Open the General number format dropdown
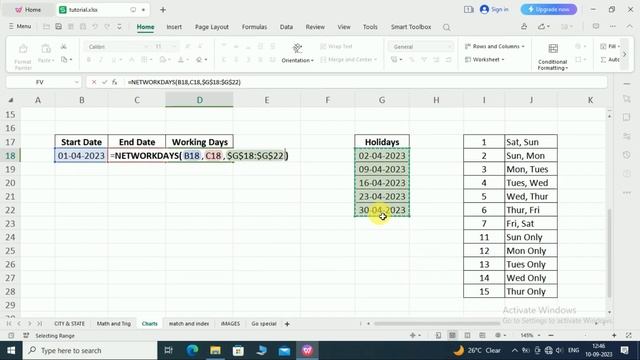The height and width of the screenshot is (360, 640). (x=449, y=47)
